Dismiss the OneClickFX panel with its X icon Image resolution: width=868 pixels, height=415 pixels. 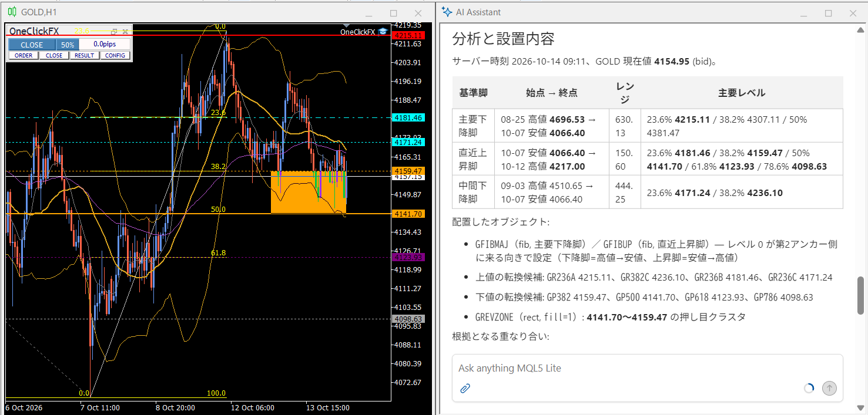tap(125, 31)
